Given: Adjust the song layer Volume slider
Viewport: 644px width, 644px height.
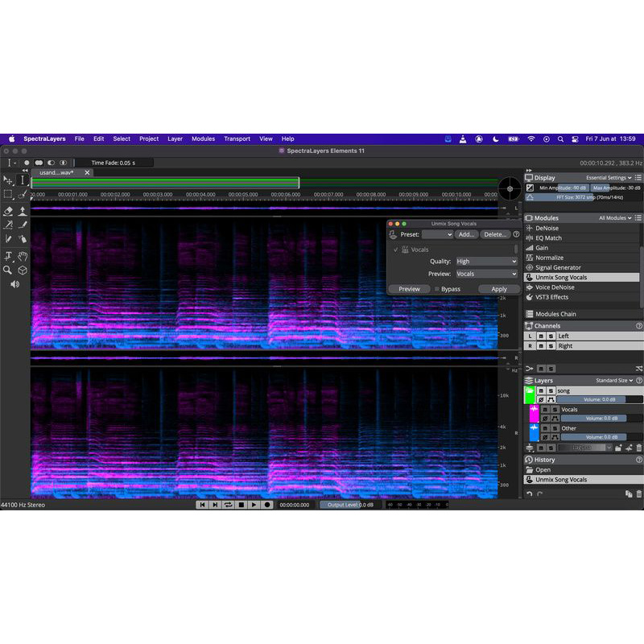Looking at the screenshot, I should tap(600, 399).
